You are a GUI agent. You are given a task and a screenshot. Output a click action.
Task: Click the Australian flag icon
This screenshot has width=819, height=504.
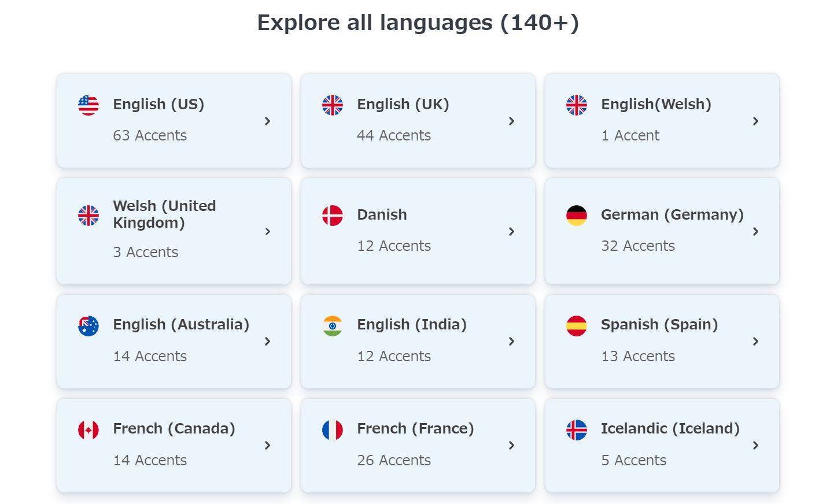click(88, 325)
